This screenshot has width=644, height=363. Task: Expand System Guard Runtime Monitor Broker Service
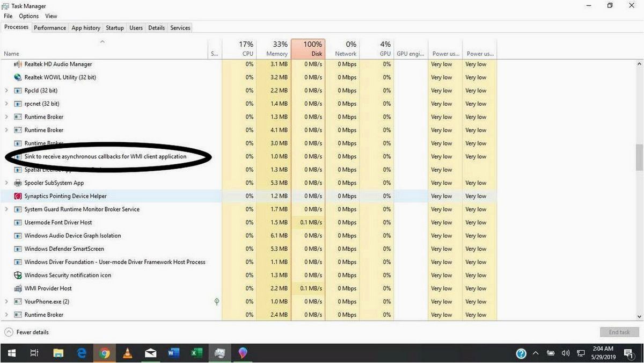pyautogui.click(x=6, y=209)
